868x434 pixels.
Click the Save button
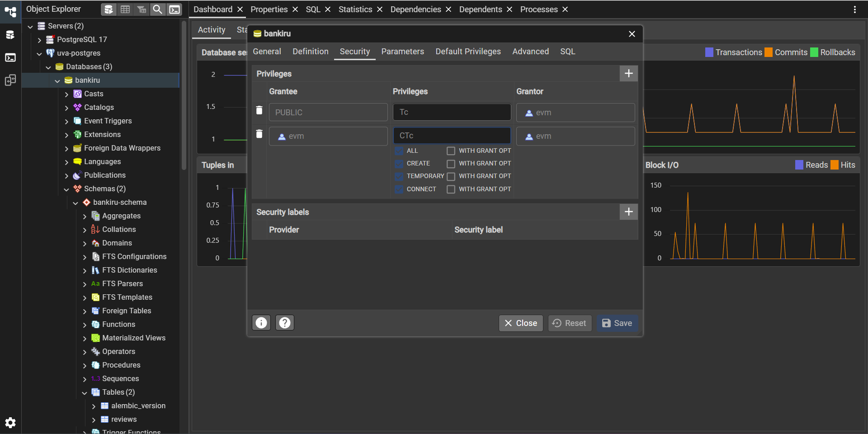coord(617,323)
